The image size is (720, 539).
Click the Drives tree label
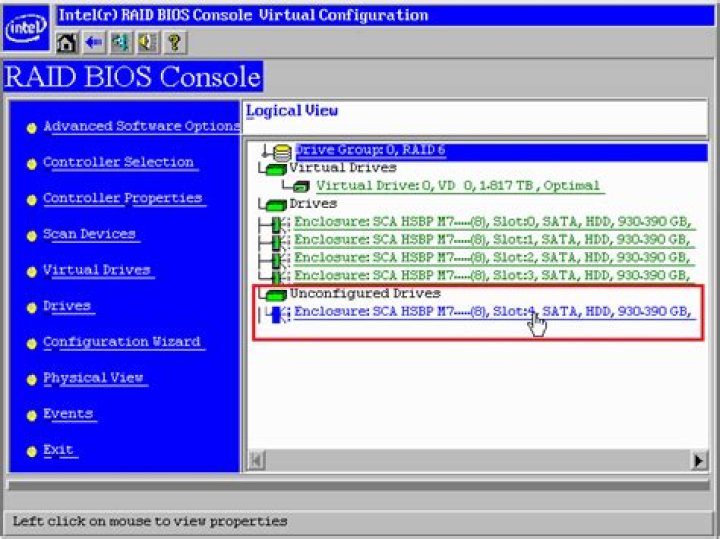(x=313, y=203)
